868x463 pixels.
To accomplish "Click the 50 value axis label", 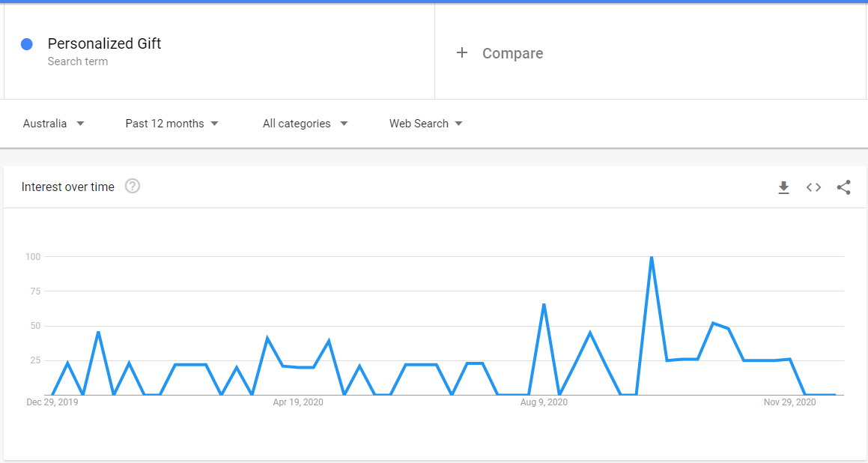I will click(x=35, y=326).
